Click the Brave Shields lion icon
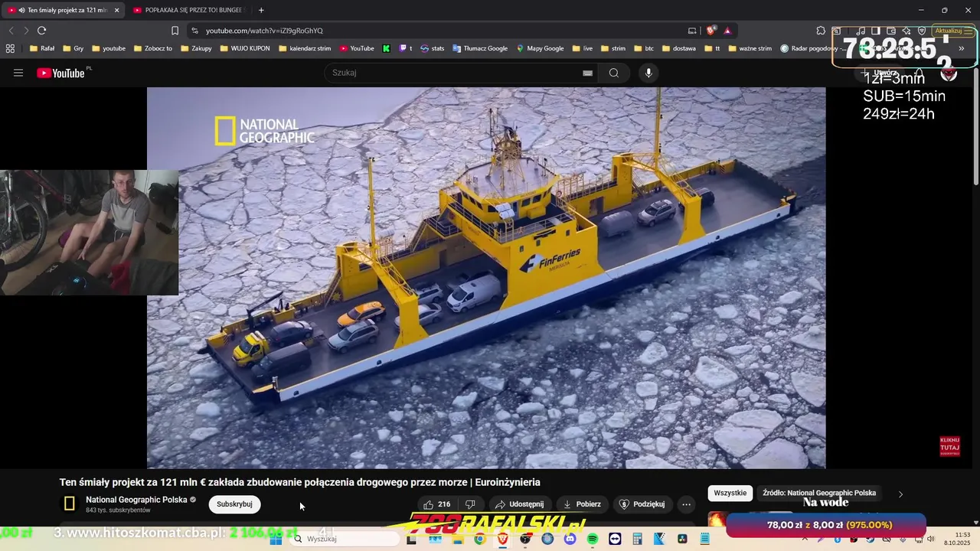This screenshot has width=980, height=551. click(x=711, y=31)
